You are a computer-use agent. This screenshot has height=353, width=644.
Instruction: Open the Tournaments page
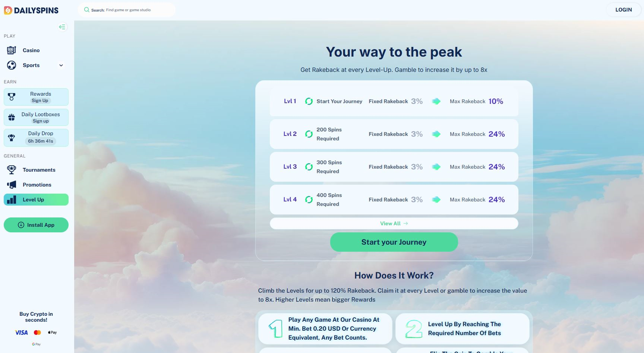coord(39,170)
